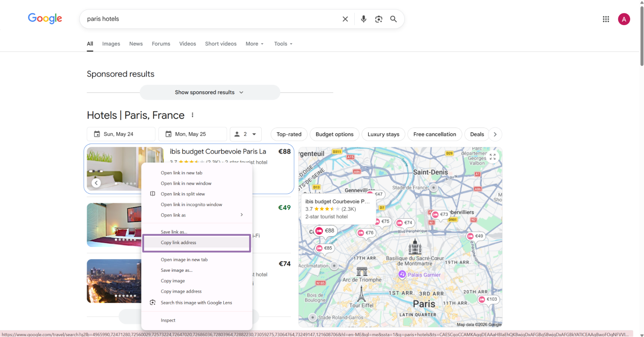The height and width of the screenshot is (337, 644).
Task: Choose Copy image address
Action: (x=197, y=291)
